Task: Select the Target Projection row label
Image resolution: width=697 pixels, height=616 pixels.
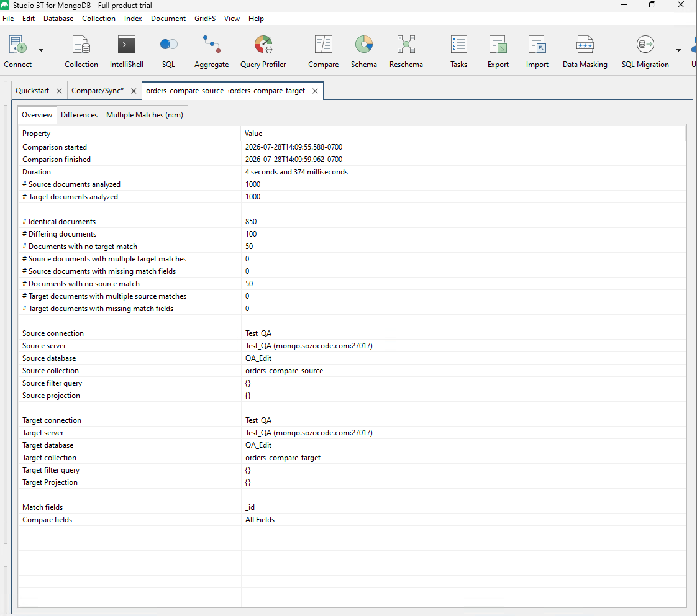Action: 50,483
